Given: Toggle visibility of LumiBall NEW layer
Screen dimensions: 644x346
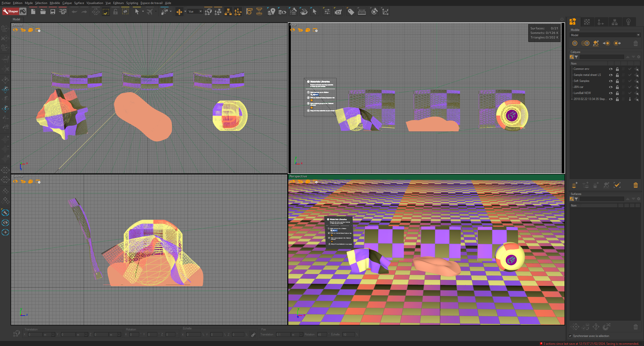Looking at the screenshot, I should pos(611,93).
